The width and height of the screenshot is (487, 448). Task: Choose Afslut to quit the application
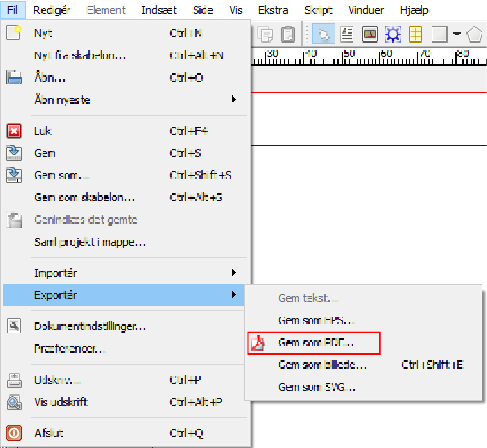coord(48,433)
